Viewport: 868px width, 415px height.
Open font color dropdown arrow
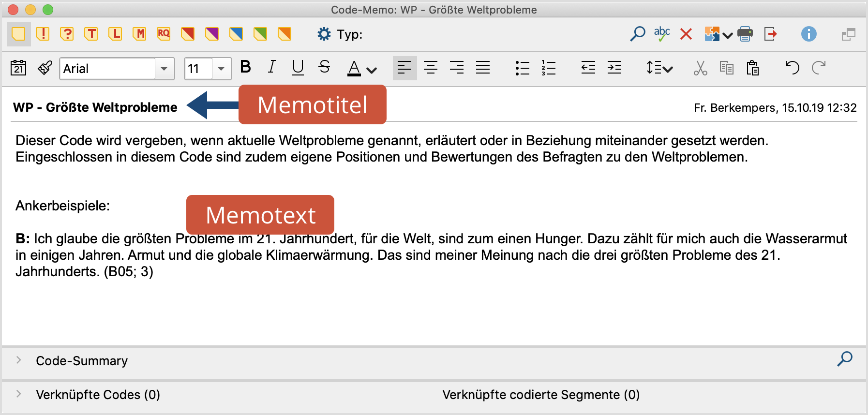point(372,71)
